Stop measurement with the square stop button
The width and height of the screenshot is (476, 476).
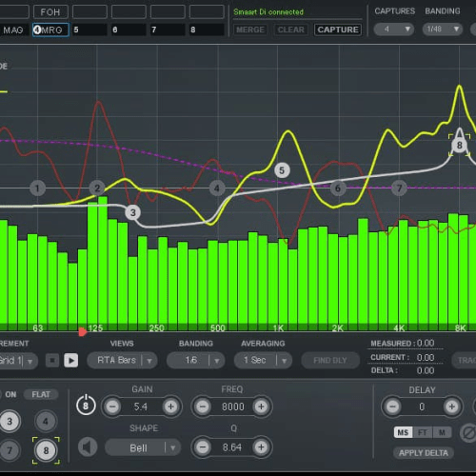52,360
